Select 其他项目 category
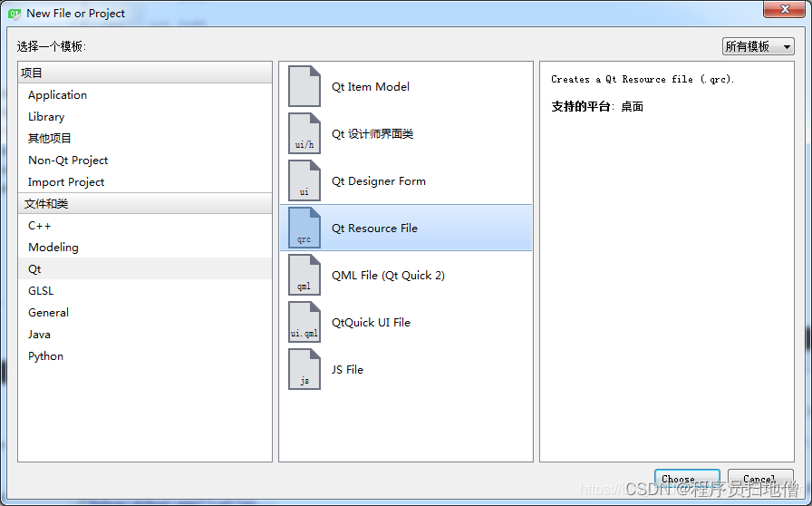The image size is (812, 506). point(144,139)
